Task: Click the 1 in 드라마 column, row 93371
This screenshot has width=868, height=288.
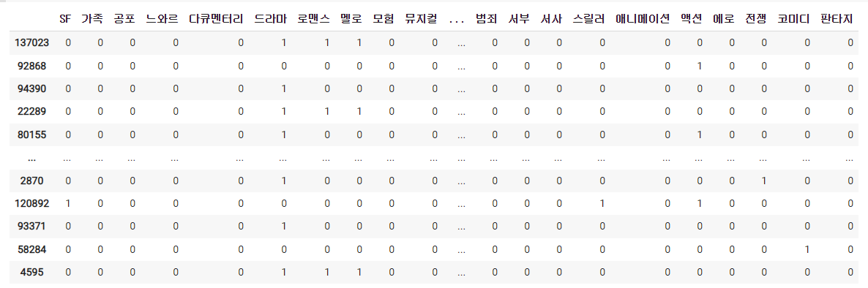Action: [283, 227]
